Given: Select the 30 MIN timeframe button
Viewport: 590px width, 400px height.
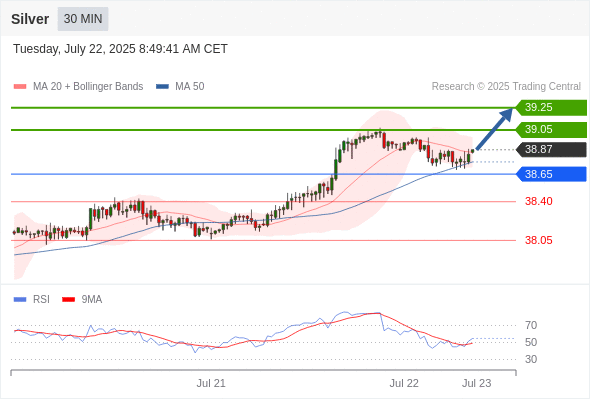Looking at the screenshot, I should [83, 19].
